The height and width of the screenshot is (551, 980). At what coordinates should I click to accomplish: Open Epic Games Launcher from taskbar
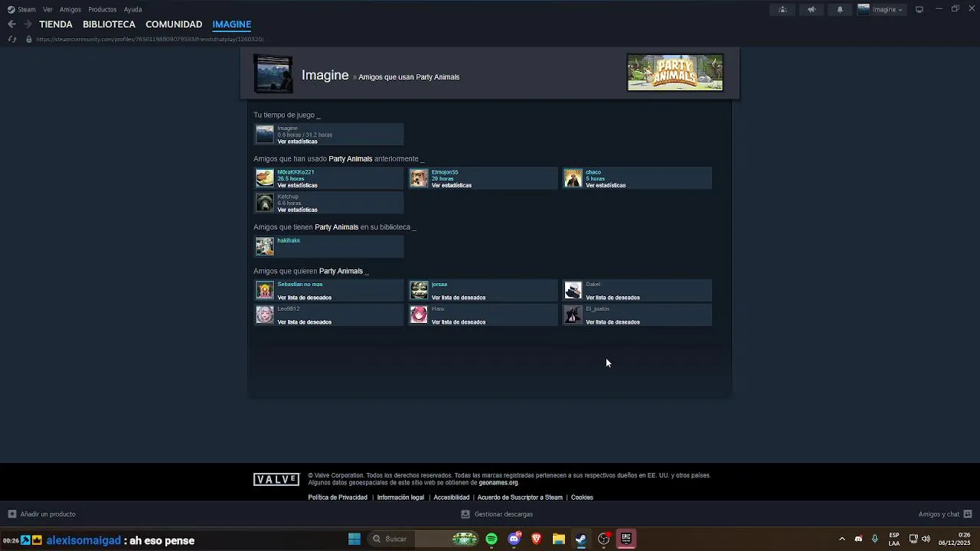pos(626,540)
